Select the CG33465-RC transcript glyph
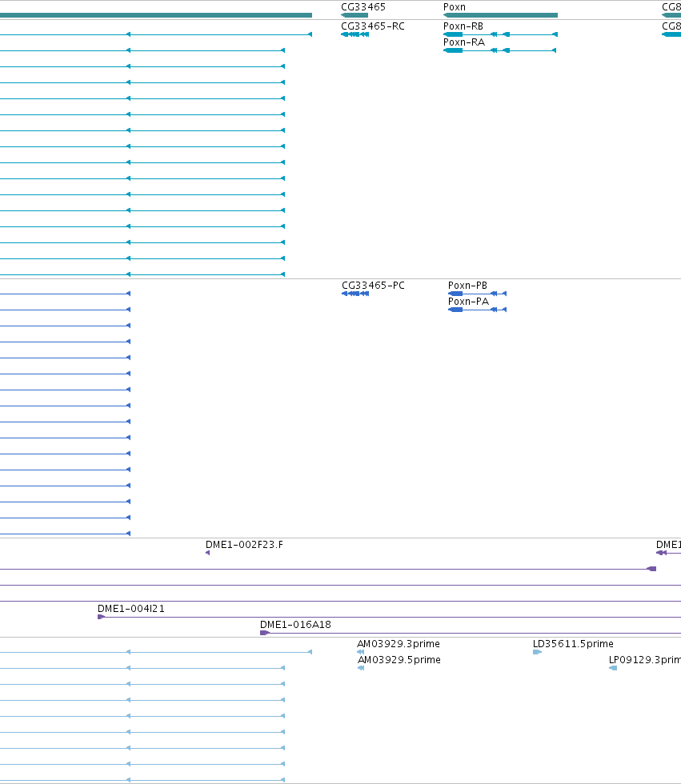 pos(355,34)
